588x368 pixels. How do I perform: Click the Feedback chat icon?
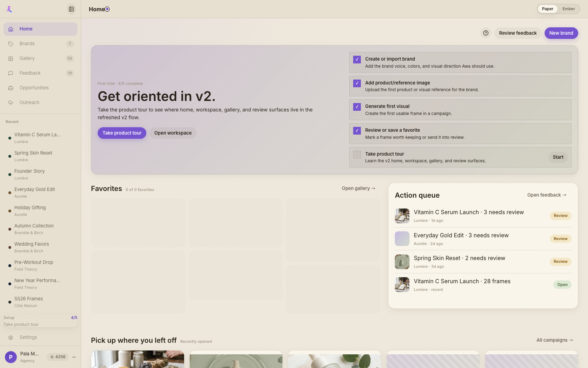[x=11, y=73]
